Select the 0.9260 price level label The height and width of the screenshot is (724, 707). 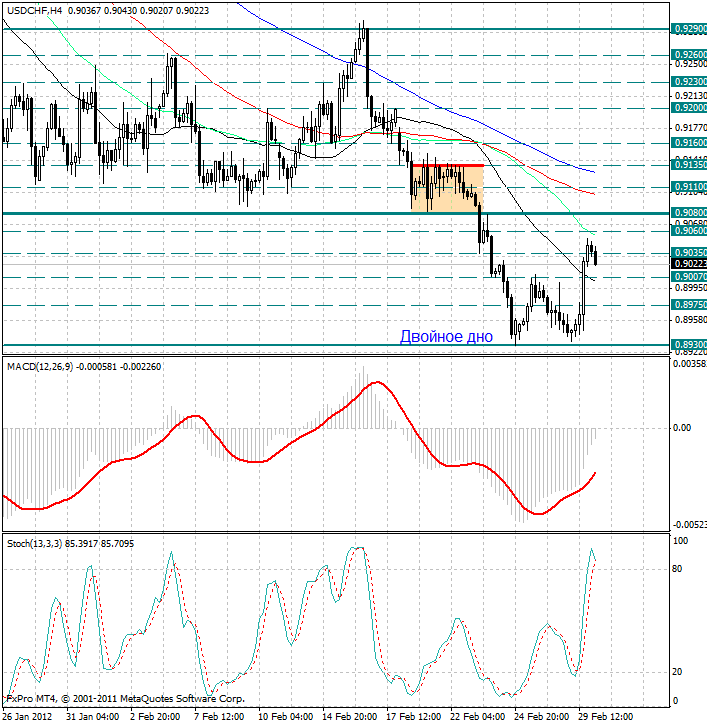pos(689,55)
